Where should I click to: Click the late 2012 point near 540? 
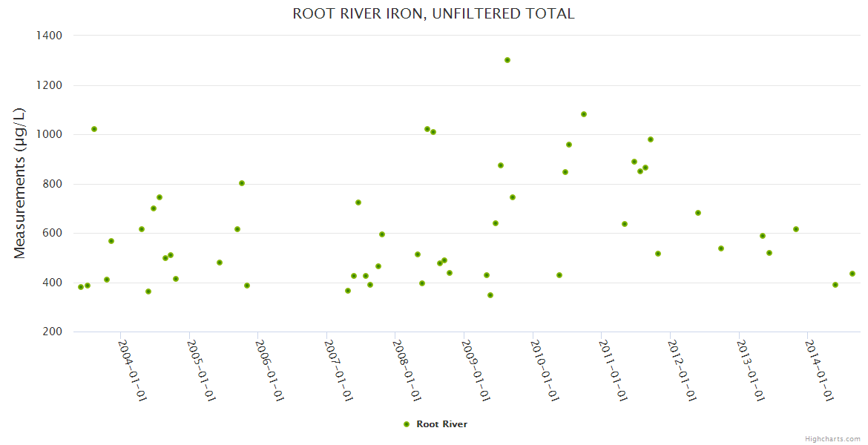(721, 248)
